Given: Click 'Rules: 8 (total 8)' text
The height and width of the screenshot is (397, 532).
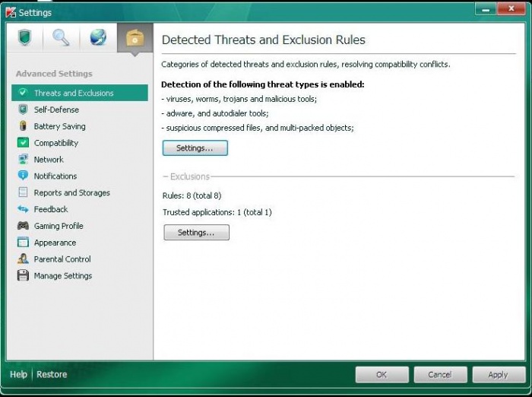Looking at the screenshot, I should 192,195.
